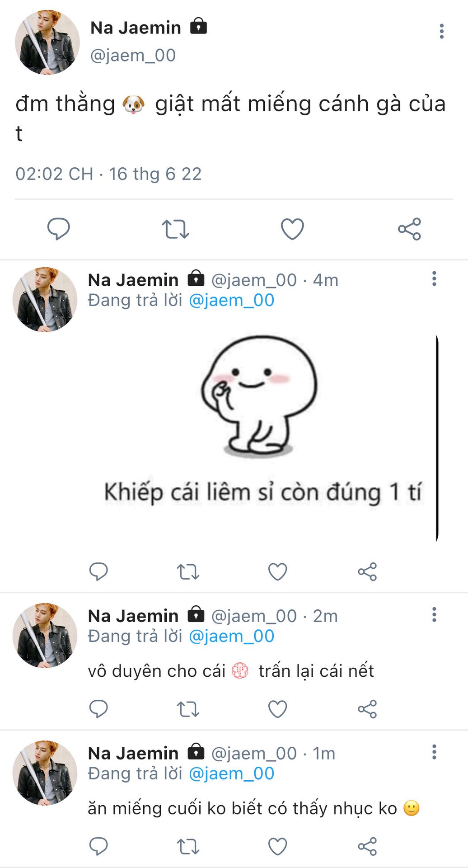The width and height of the screenshot is (468, 868).
Task: Like the meme image tweet
Action: (277, 571)
